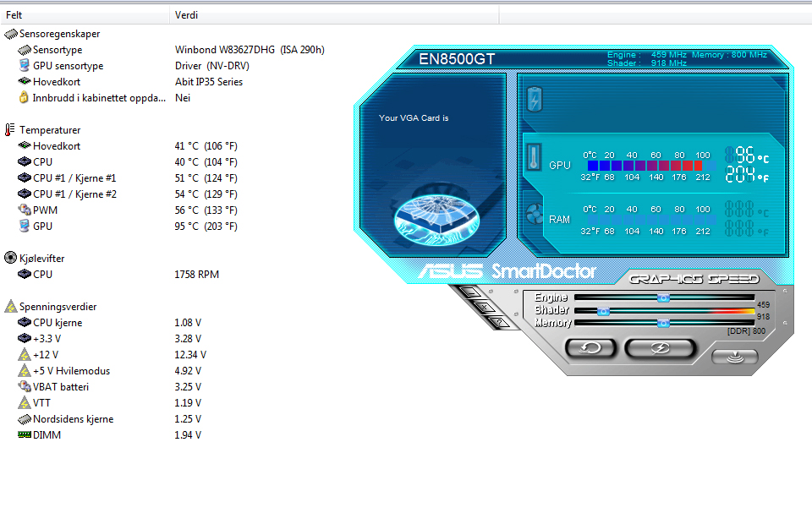Click the +12 V row icon
Viewport: 812px width, 513px height.
coord(25,355)
